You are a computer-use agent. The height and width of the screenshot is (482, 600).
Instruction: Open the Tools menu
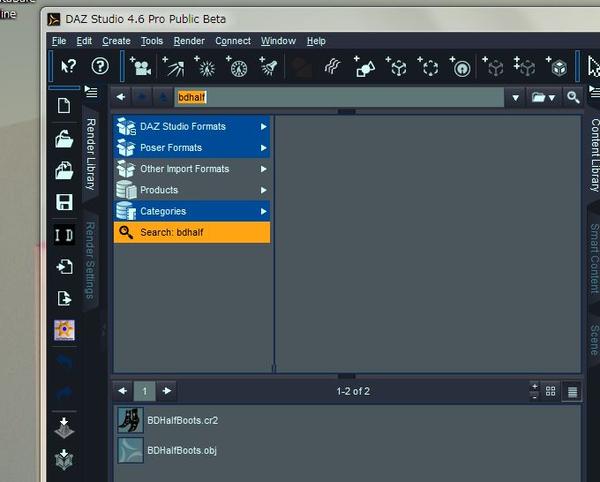[x=152, y=41]
